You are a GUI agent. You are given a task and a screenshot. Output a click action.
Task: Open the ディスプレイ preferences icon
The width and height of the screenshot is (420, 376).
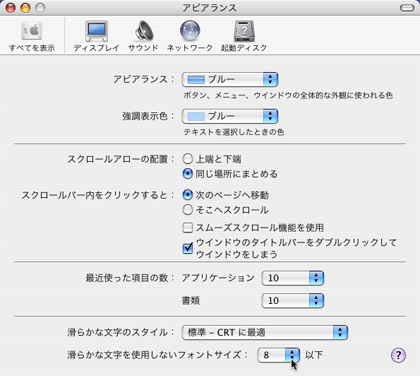[x=96, y=36]
